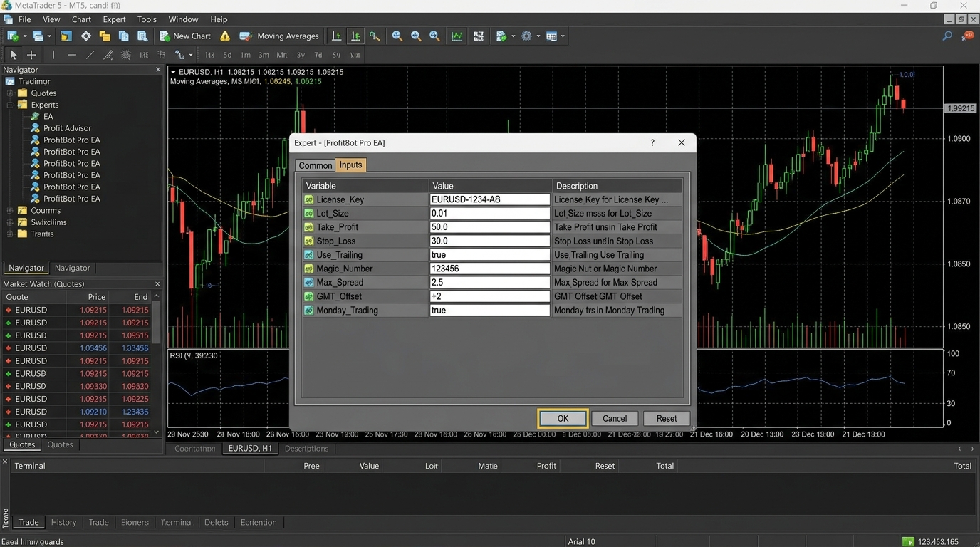Switch to the History tab in Terminal

tap(63, 522)
